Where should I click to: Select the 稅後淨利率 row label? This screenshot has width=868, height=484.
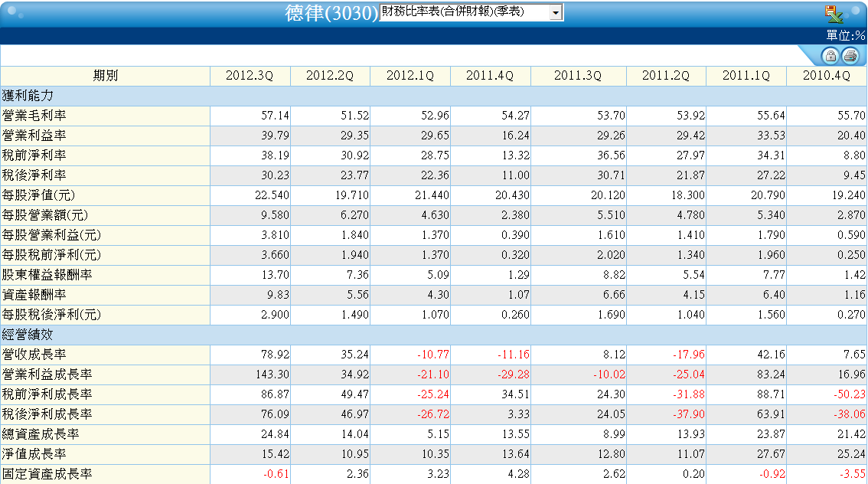pyautogui.click(x=34, y=175)
